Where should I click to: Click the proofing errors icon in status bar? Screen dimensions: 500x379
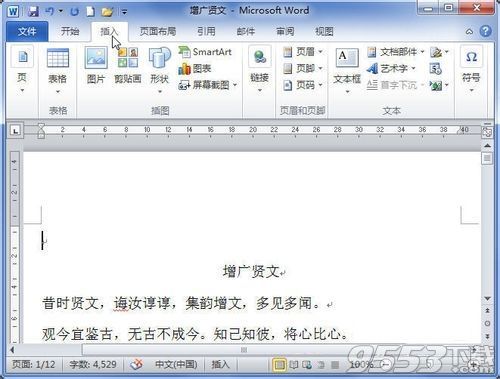[x=136, y=365]
